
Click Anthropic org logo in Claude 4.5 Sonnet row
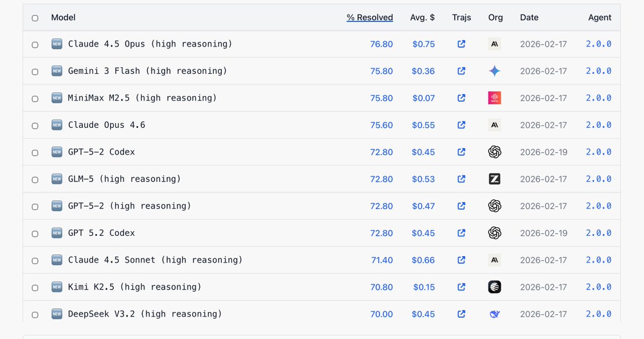495,259
